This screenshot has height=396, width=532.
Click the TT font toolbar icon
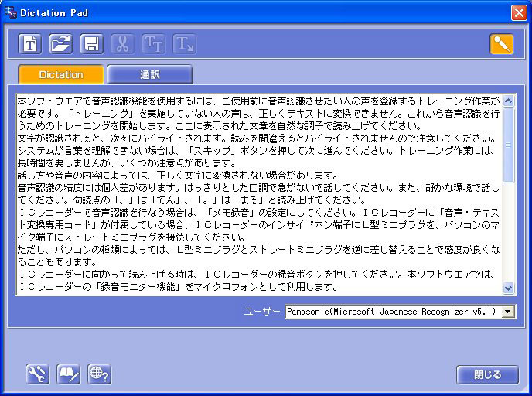coord(153,44)
